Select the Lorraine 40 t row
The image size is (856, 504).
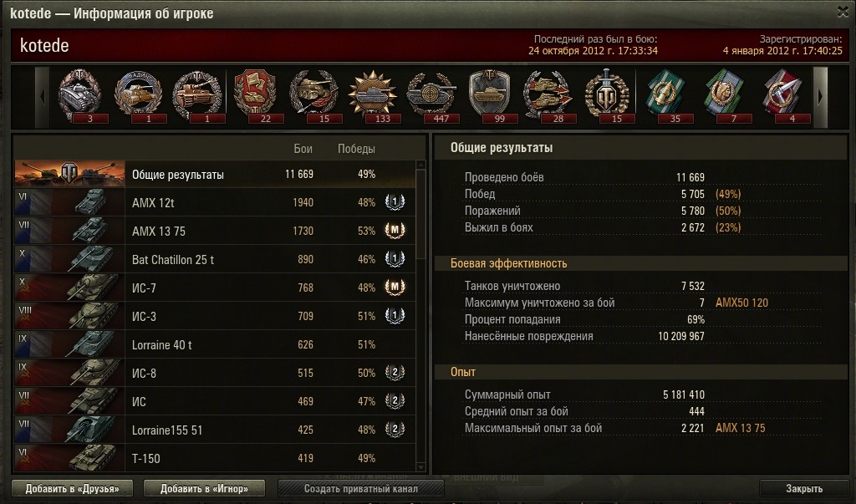[215, 344]
